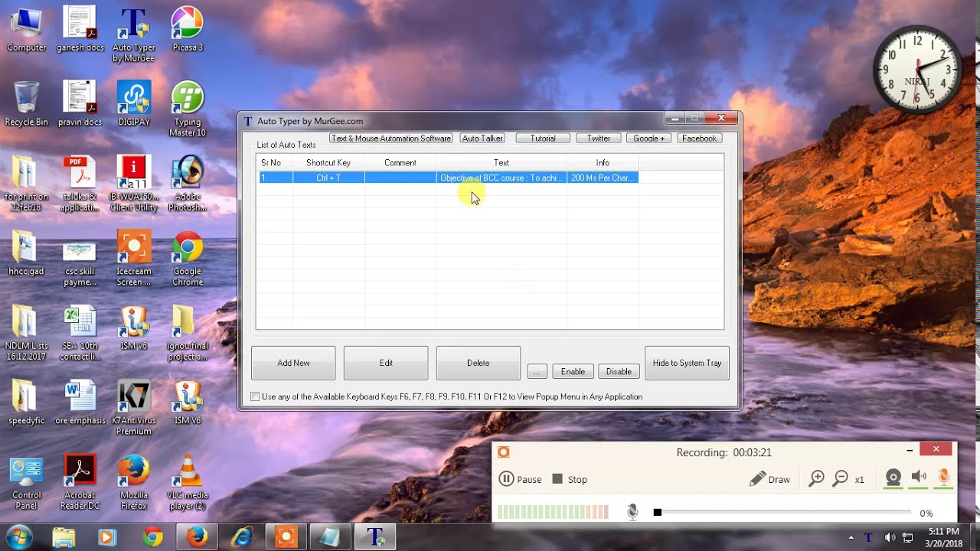This screenshot has width=980, height=551.
Task: Select SEA 10th contact list Excel file
Action: coord(80,334)
